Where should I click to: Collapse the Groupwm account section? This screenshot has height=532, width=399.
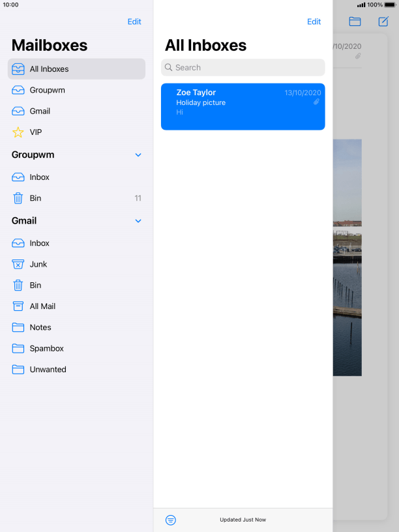(x=138, y=155)
